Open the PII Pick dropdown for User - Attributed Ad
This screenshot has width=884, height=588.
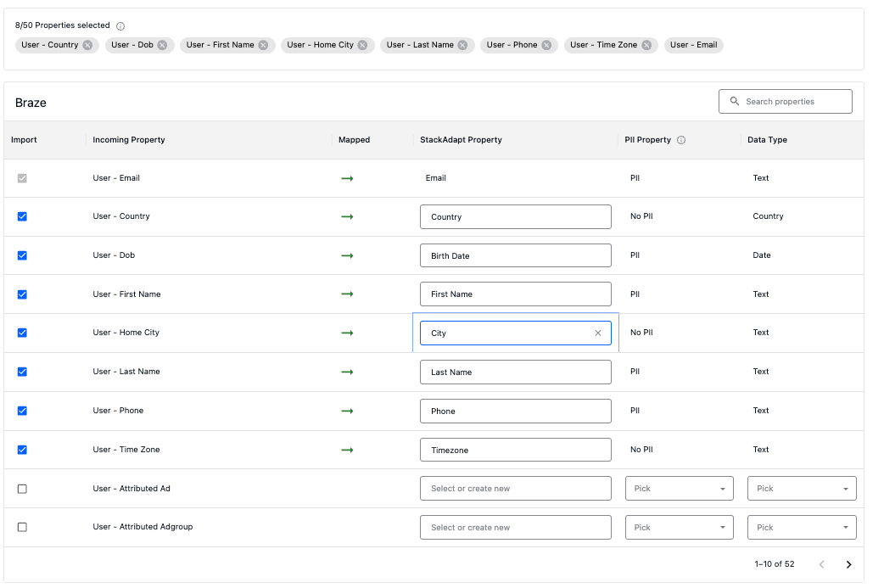[x=679, y=488]
